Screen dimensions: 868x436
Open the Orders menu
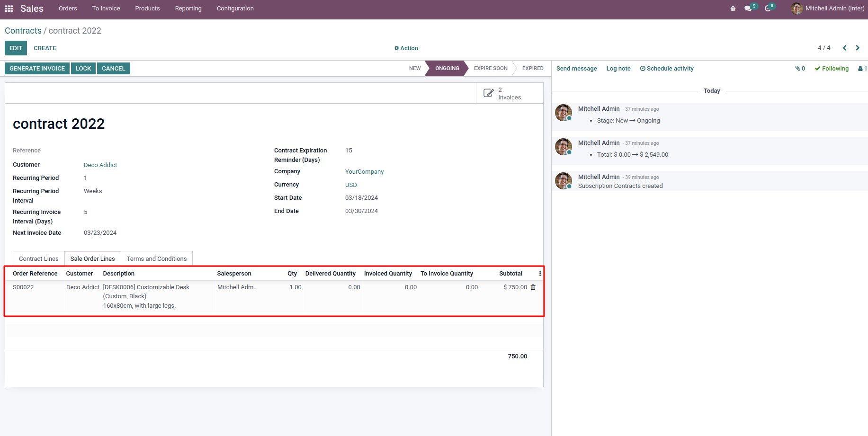point(68,9)
